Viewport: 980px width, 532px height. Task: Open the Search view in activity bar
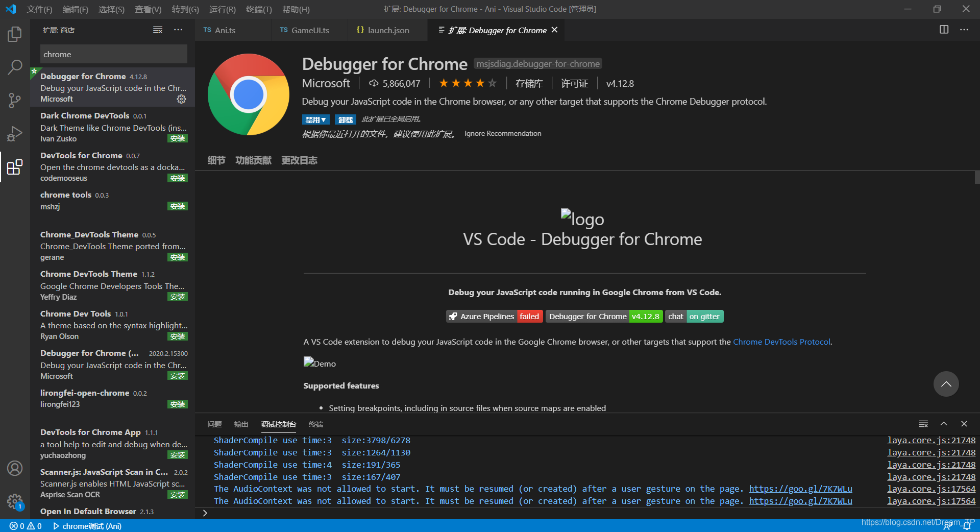(15, 67)
